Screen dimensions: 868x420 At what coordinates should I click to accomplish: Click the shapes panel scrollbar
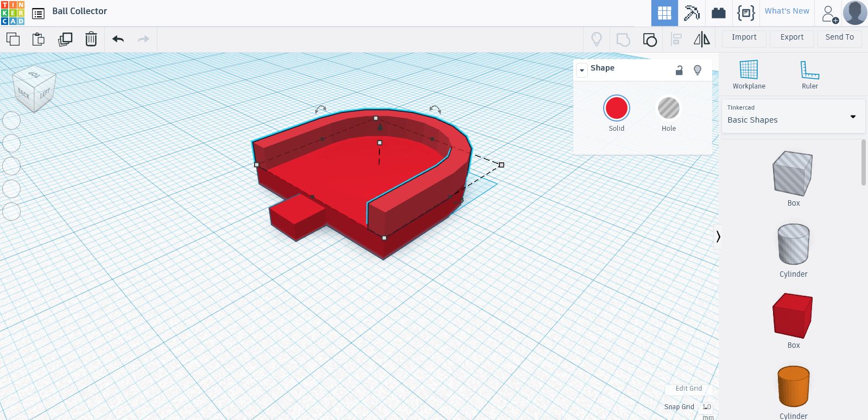coord(864,162)
